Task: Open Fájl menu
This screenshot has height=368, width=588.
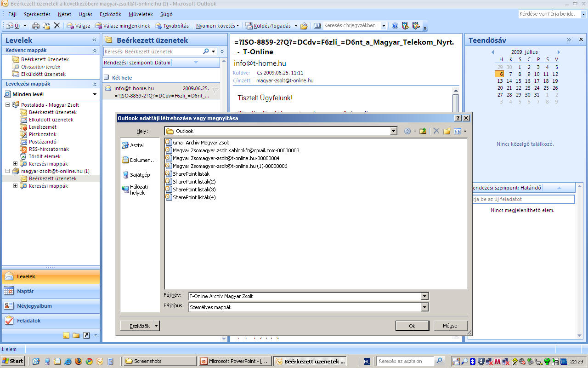Action: (12, 14)
